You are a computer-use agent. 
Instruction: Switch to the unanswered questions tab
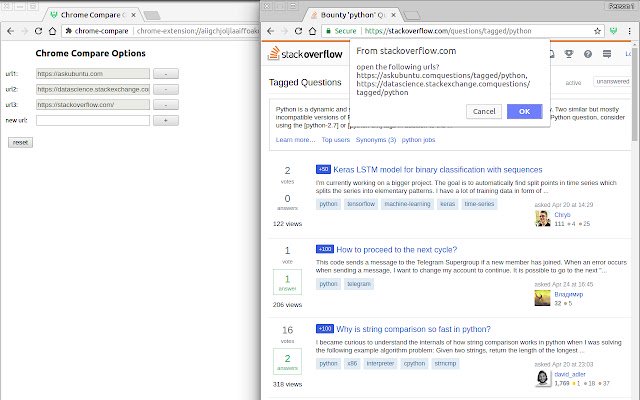click(x=613, y=82)
